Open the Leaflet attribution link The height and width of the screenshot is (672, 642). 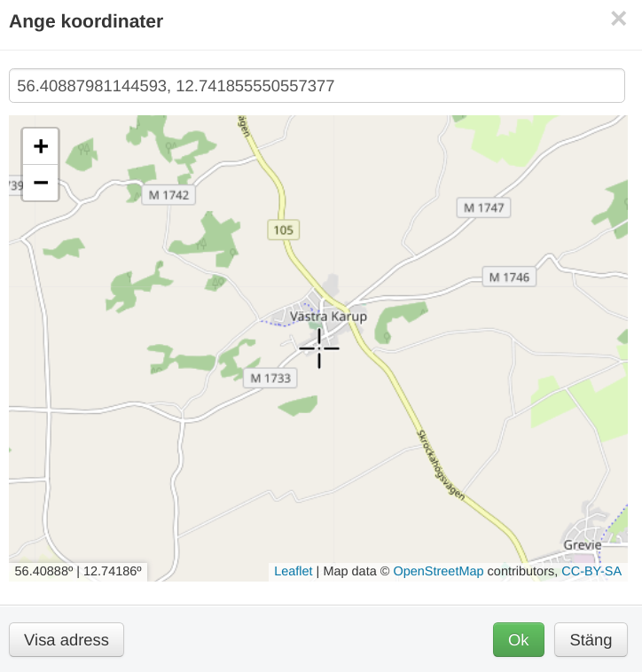(x=293, y=572)
